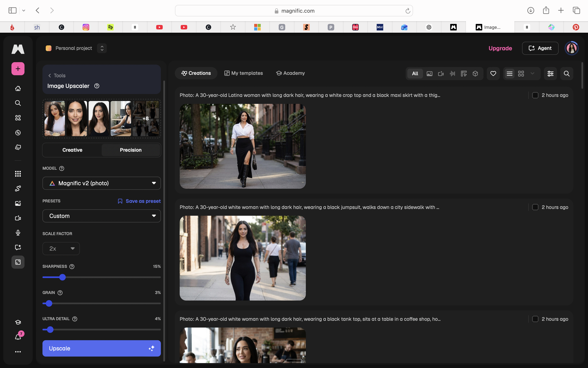
Task: Click Save as preset
Action: 139,201
